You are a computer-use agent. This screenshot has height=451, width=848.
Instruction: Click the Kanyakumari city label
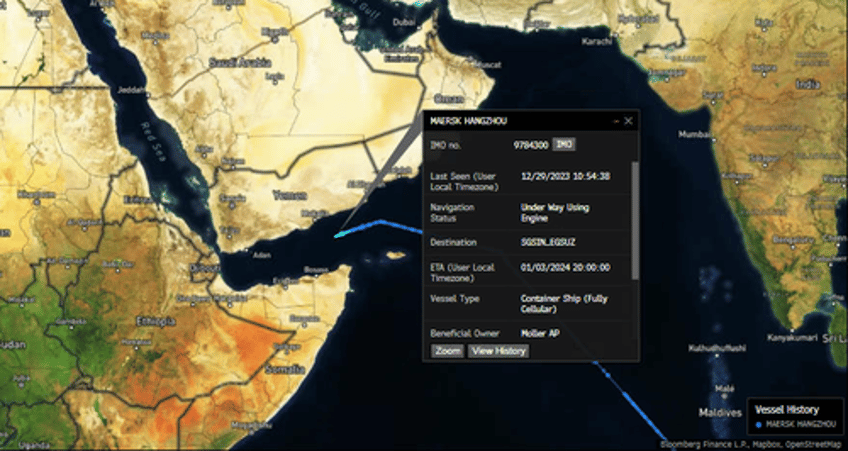[792, 337]
